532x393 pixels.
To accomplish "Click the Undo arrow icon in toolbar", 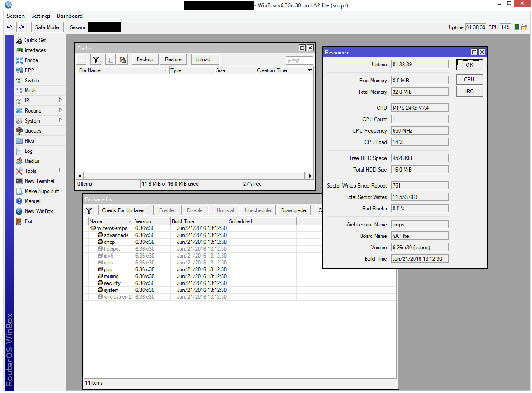I will point(10,27).
